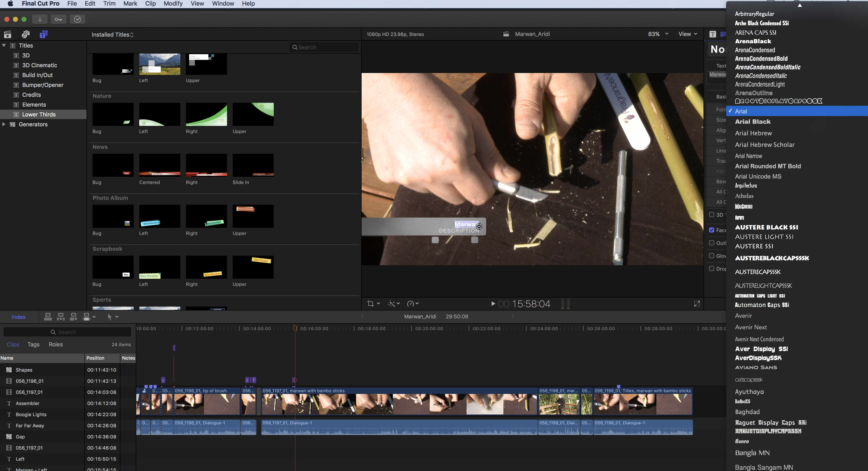Sort index by Position column header
868x471 pixels.
tap(102, 358)
